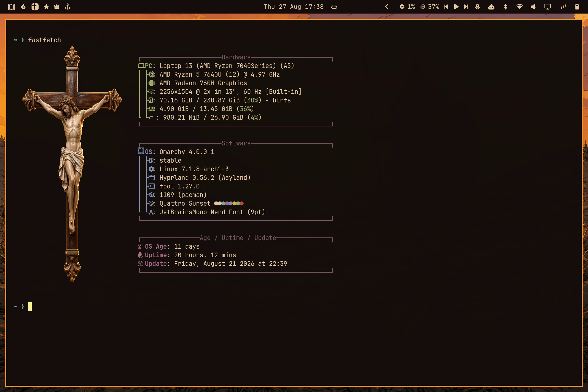The height and width of the screenshot is (392, 588).
Task: Click the AMD Ryzen 5 7640U CPU line
Action: point(213,75)
